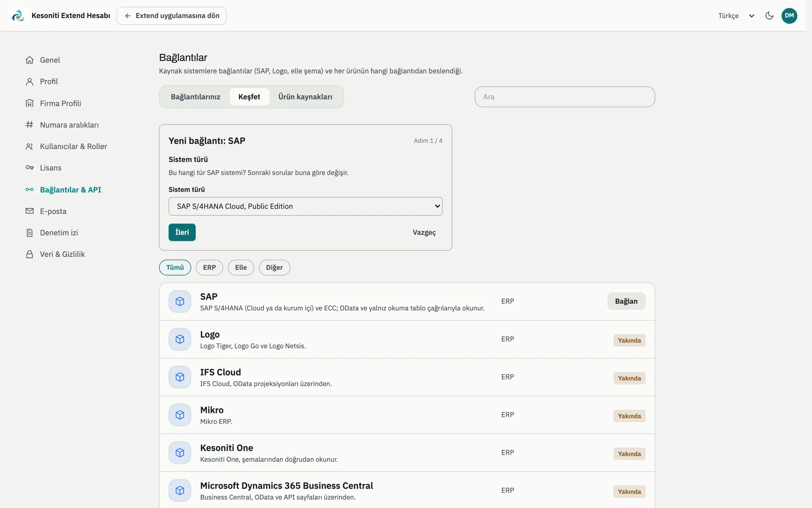Switch to the Bağlantılarınız tab
812x508 pixels.
tap(196, 97)
